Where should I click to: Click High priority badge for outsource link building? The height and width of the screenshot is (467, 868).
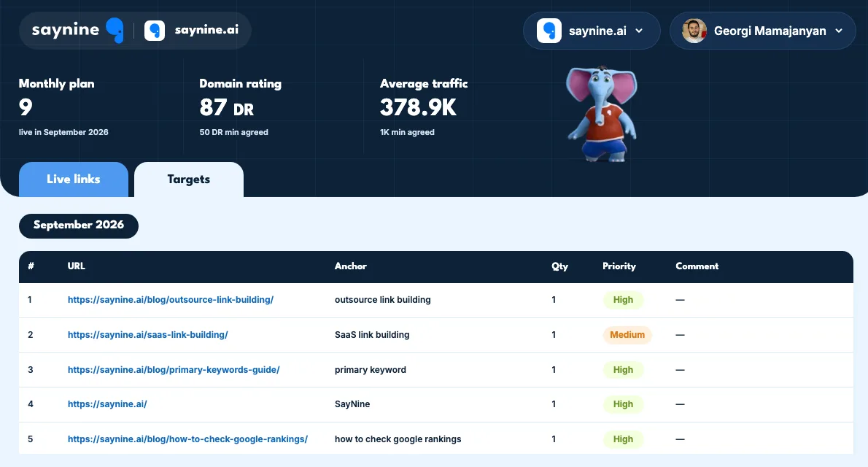pyautogui.click(x=623, y=300)
